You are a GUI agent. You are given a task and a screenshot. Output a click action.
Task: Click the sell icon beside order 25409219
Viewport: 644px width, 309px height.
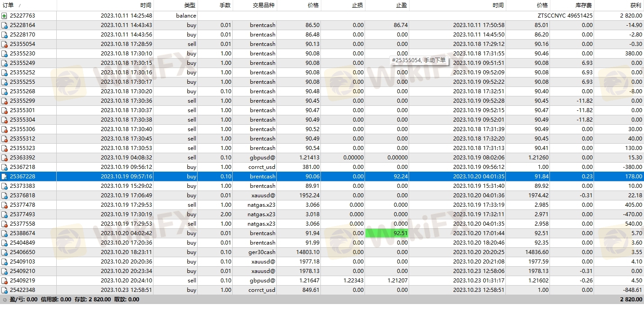5,281
